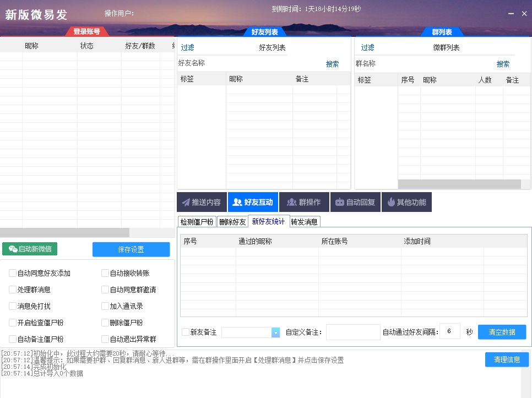Open the 其他功能 other functions panel
The height and width of the screenshot is (398, 532).
point(406,201)
